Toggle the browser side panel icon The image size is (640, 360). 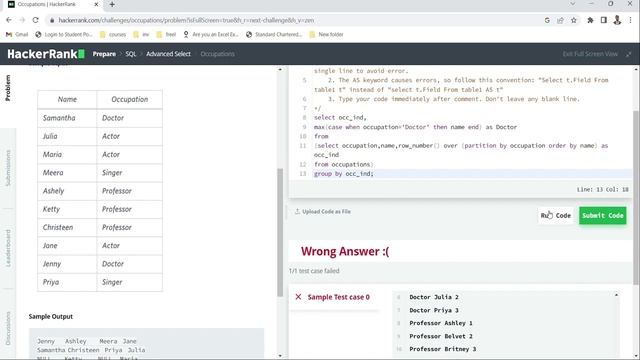[x=604, y=20]
